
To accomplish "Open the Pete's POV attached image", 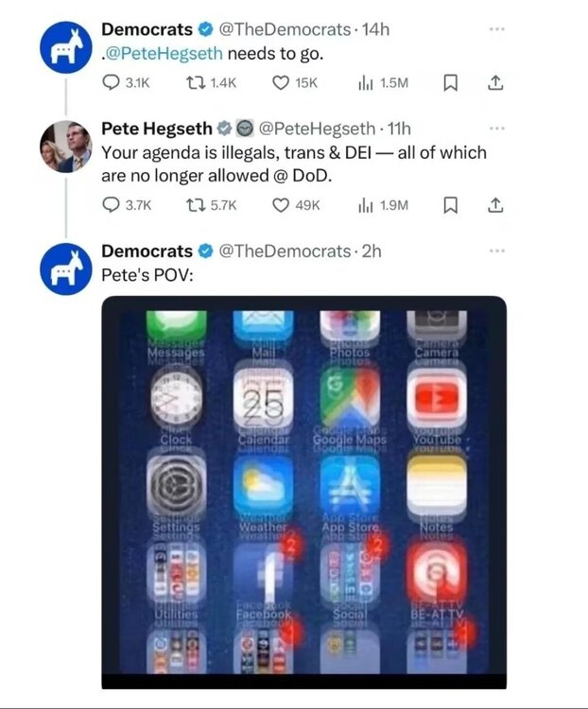I will (304, 492).
